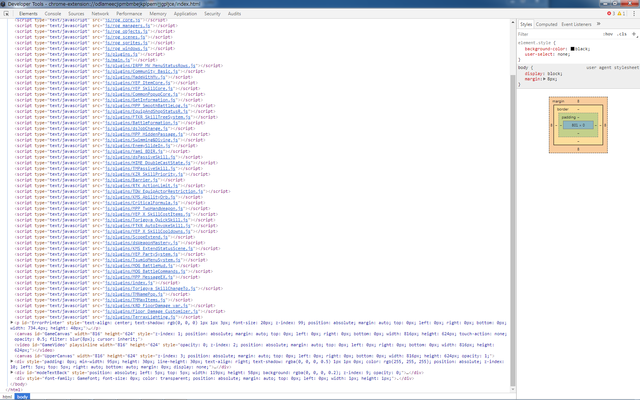This screenshot has height=400, width=640.
Task: Open the js/rpg_managers.js script link
Action: tap(127, 25)
